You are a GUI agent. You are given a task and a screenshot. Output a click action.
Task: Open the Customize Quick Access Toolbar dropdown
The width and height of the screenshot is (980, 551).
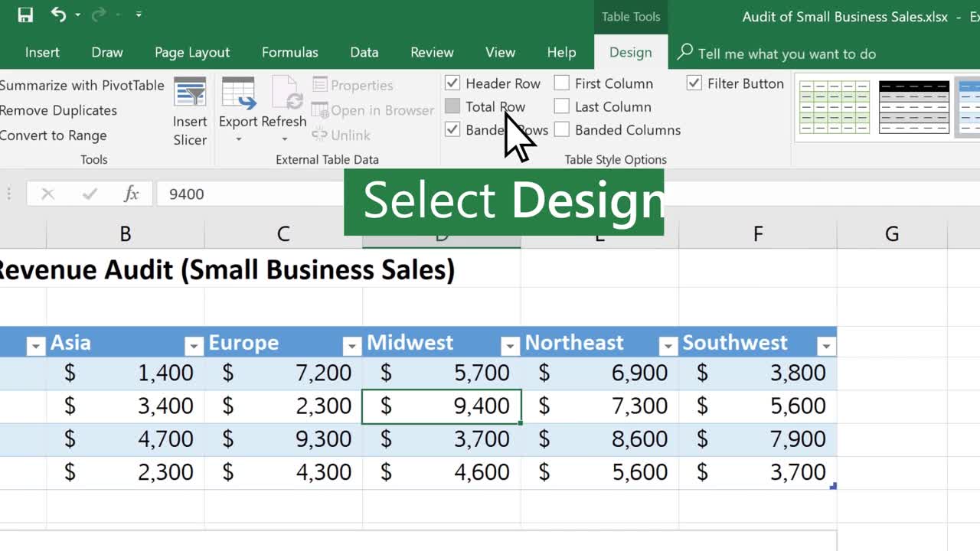pyautogui.click(x=139, y=14)
